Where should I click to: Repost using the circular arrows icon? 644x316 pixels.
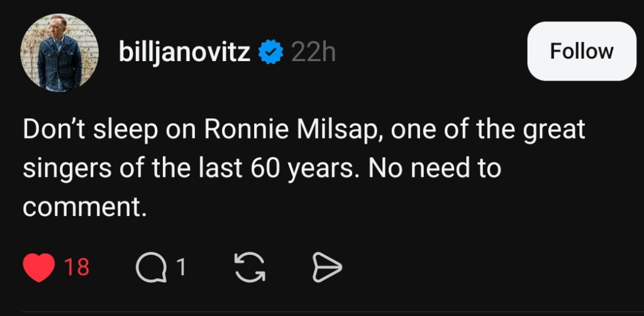point(250,268)
